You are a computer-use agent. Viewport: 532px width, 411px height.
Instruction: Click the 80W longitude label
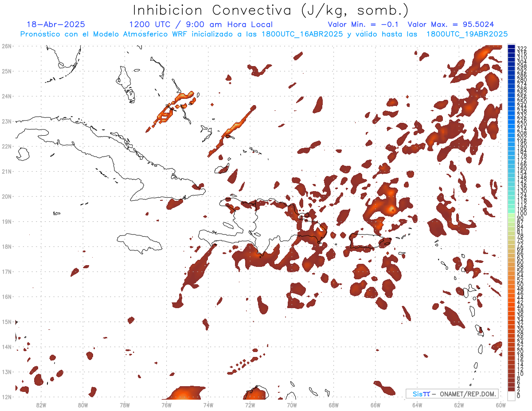(x=82, y=404)
